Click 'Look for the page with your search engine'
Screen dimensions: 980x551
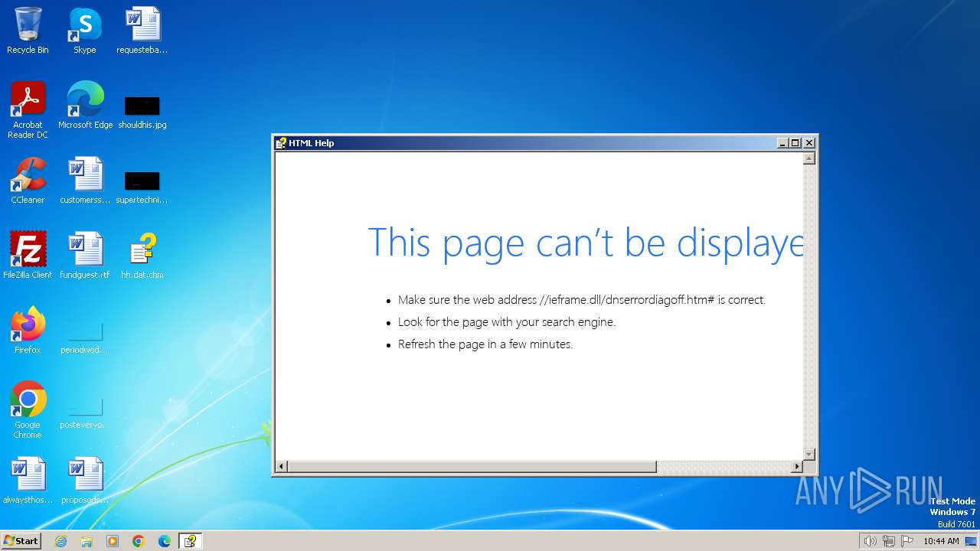(x=507, y=322)
